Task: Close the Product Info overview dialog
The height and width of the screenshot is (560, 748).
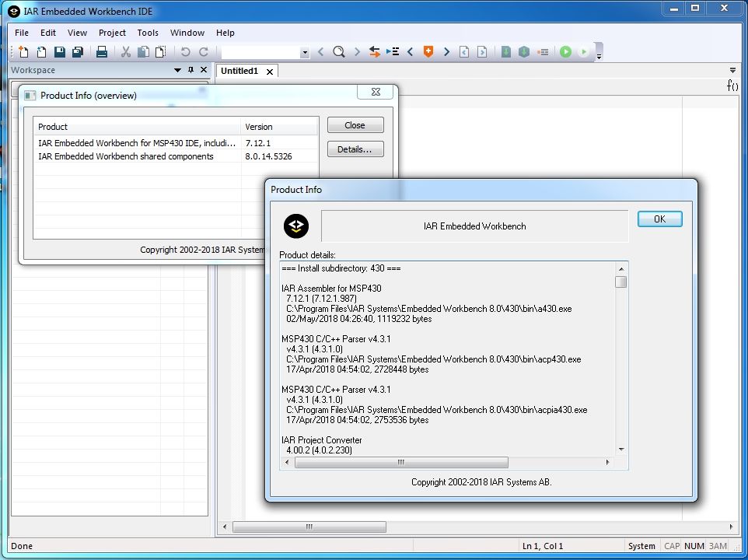Action: pyautogui.click(x=355, y=124)
